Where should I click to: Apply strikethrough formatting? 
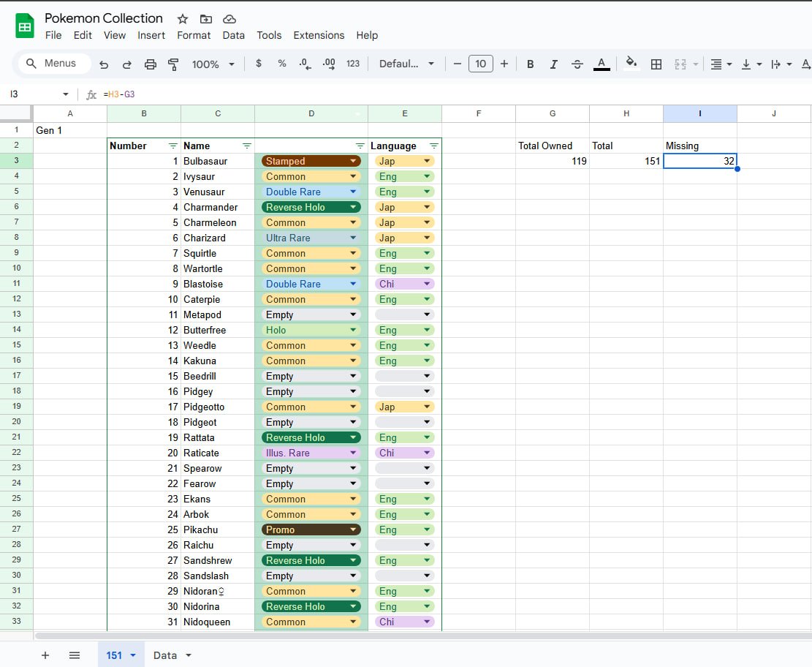pyautogui.click(x=577, y=64)
